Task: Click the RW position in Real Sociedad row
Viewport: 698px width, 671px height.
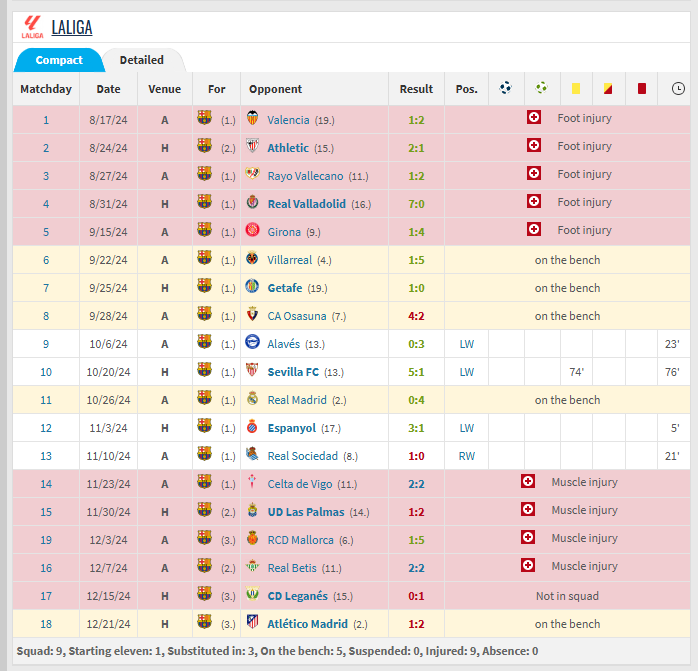Action: click(x=467, y=456)
